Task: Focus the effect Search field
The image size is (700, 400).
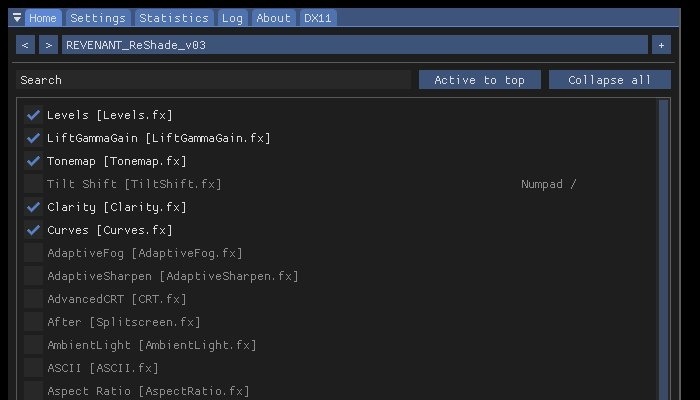Action: [x=213, y=80]
